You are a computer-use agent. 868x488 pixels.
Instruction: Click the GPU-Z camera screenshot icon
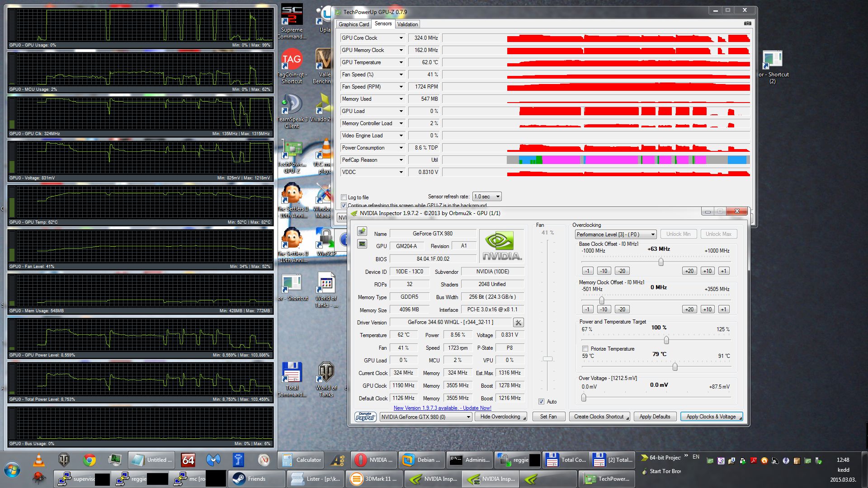point(747,23)
